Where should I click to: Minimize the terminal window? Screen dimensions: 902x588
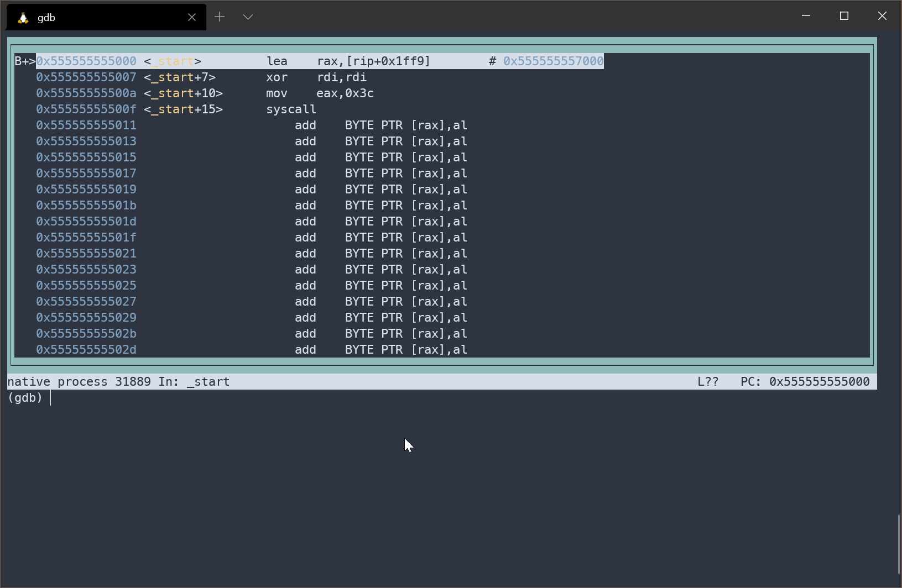coord(806,16)
